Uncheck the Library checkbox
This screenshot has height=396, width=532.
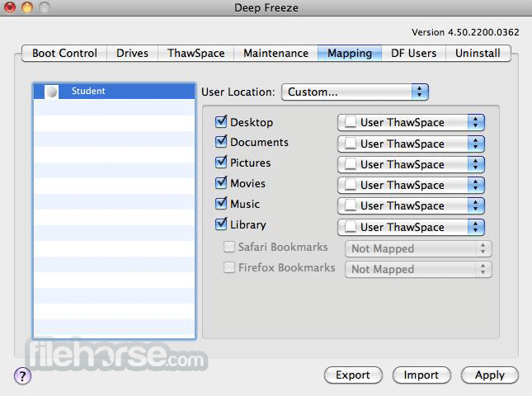pyautogui.click(x=221, y=224)
